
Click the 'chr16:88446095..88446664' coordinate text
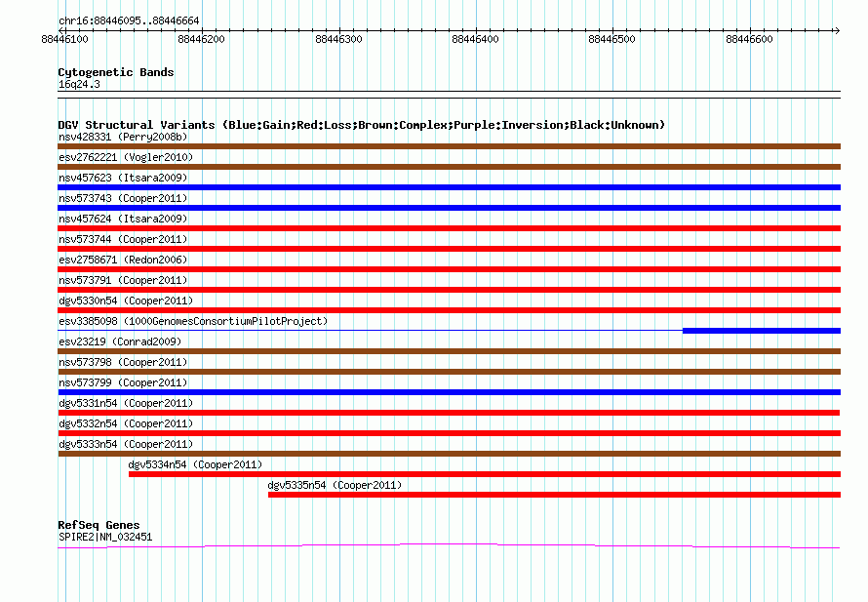click(129, 20)
